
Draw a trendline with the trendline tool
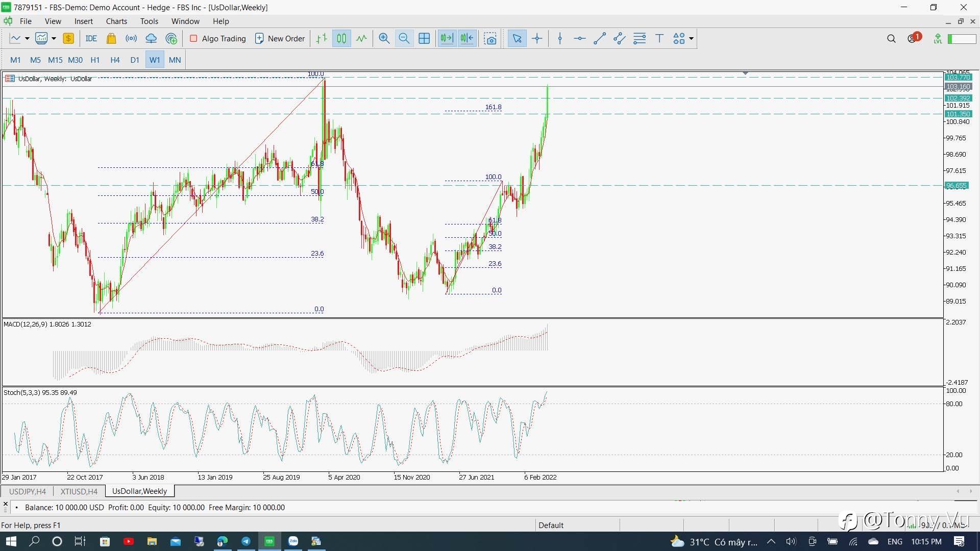point(600,38)
